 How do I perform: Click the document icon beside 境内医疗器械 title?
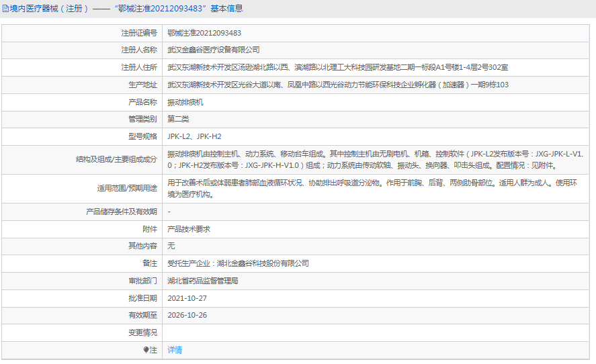tap(5, 8)
